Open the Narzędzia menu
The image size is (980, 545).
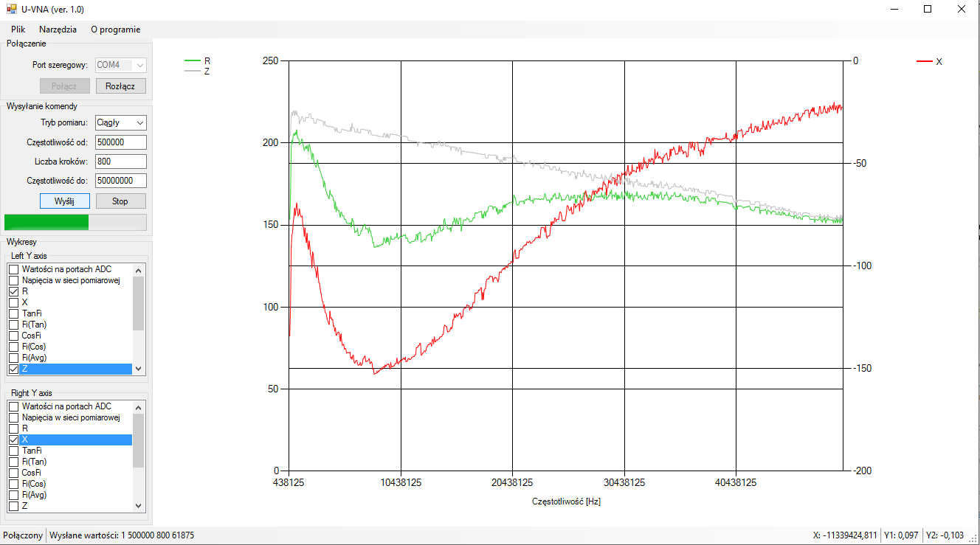(x=58, y=29)
